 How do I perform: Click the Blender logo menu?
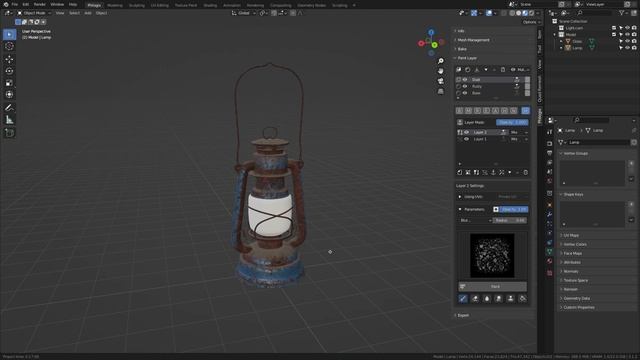point(6,4)
